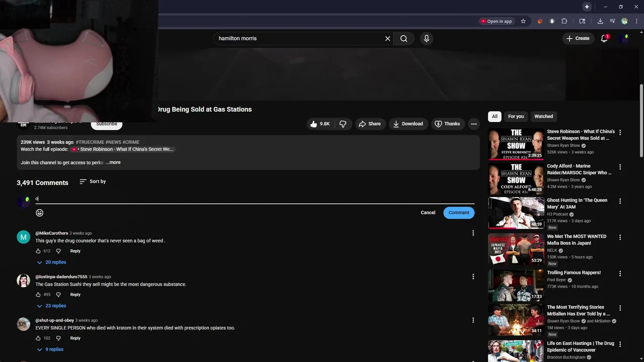644x362 pixels.
Task: Reply to MikeCarothers's comment
Action: click(x=75, y=251)
